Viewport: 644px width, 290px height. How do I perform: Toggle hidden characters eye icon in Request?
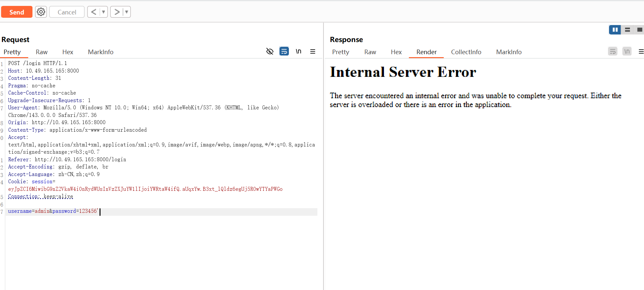click(270, 52)
